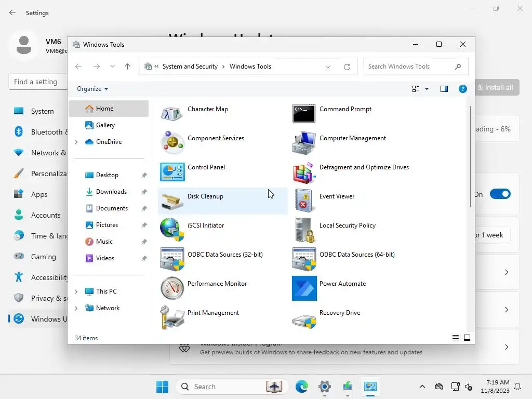The height and width of the screenshot is (399, 532).
Task: Select the Performance Monitor gauge icon
Action: tap(172, 288)
